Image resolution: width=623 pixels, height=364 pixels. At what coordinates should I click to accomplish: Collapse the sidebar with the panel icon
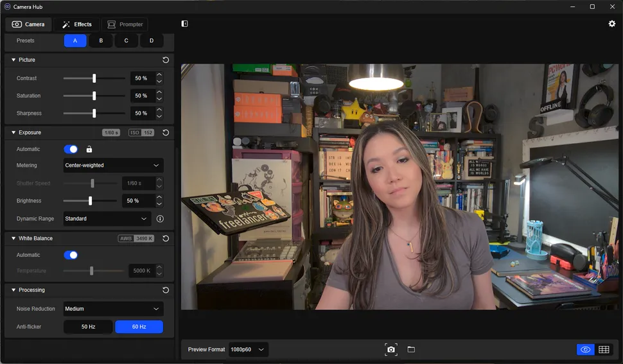point(185,24)
